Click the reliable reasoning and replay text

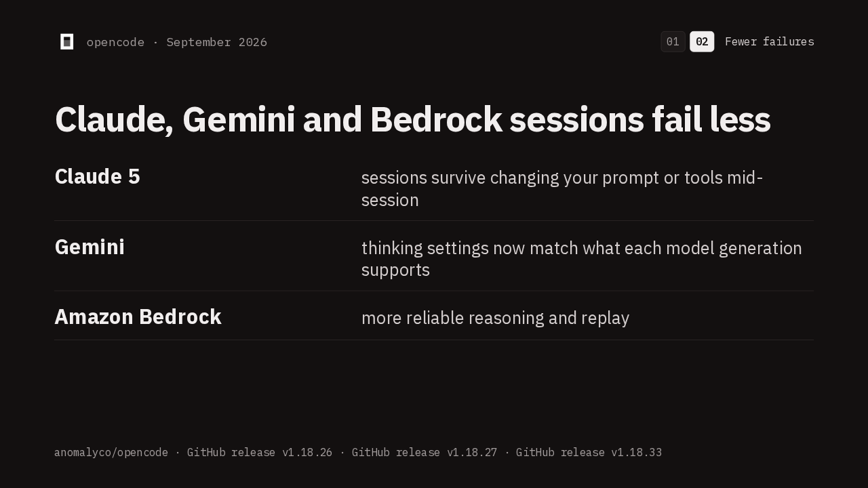tap(495, 318)
